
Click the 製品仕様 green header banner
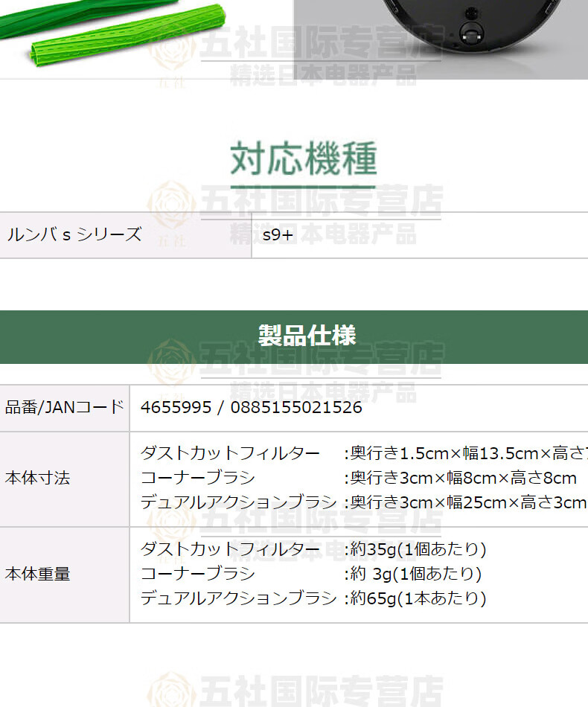coord(294,336)
